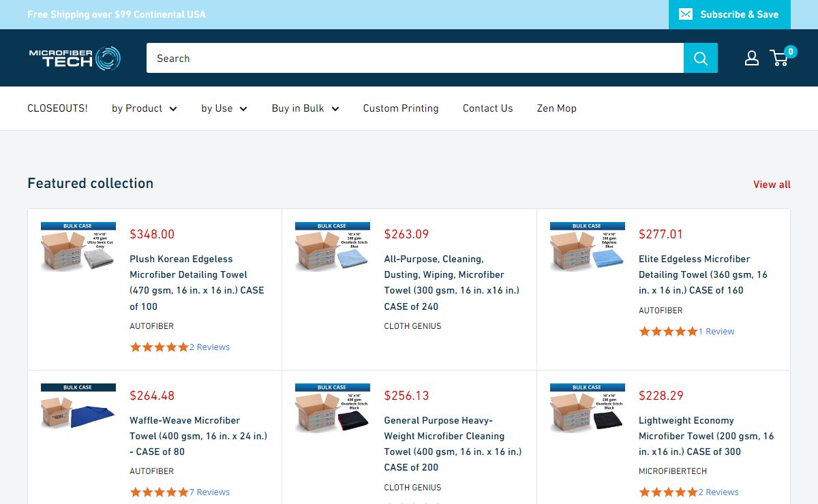
Task: Click AUTOFIBER vendor under Waffle-Weave towel
Action: 152,471
